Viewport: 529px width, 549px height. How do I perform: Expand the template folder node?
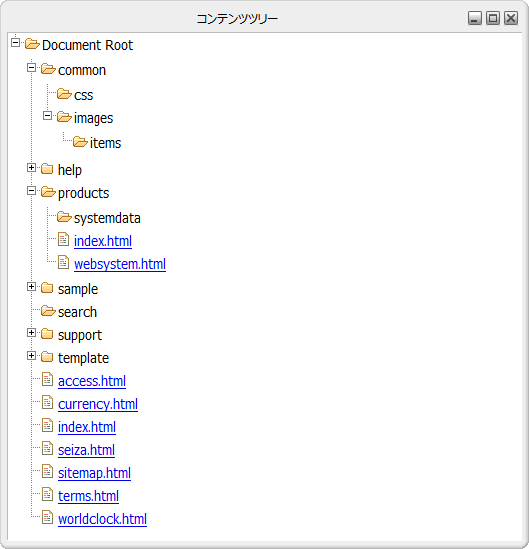tap(32, 356)
